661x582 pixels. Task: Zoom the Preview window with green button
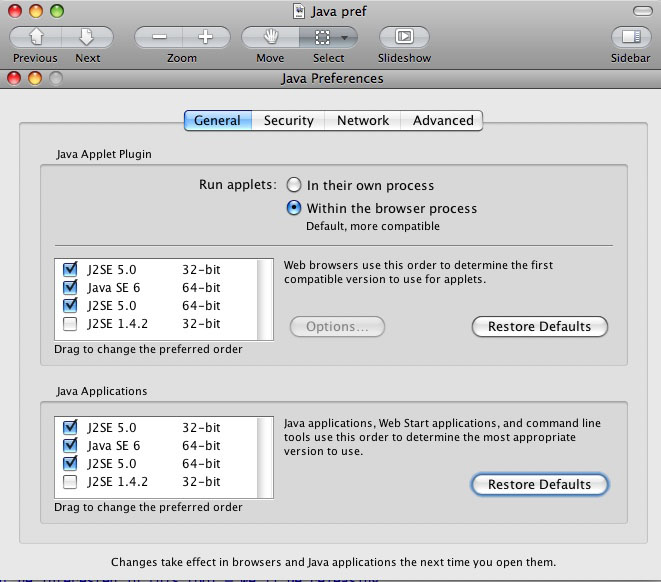57,11
